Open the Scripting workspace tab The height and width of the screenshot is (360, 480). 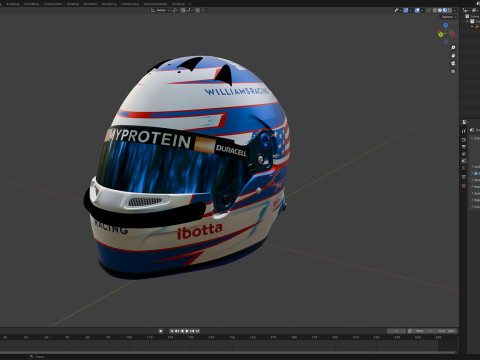tap(178, 4)
